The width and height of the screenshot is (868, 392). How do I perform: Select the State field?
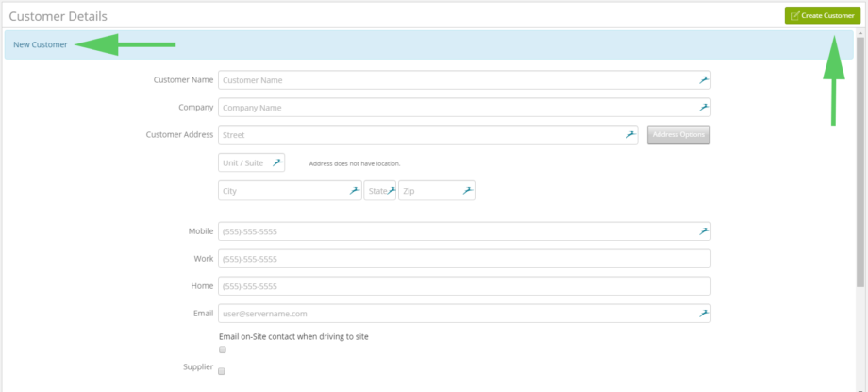[x=379, y=191]
